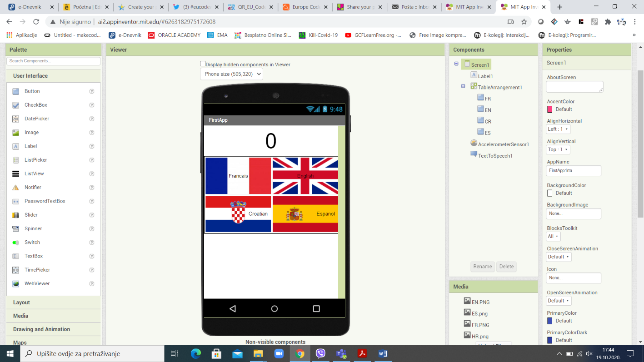The image size is (644, 362).
Task: Expand Drawing and Animation palette section
Action: (x=54, y=329)
